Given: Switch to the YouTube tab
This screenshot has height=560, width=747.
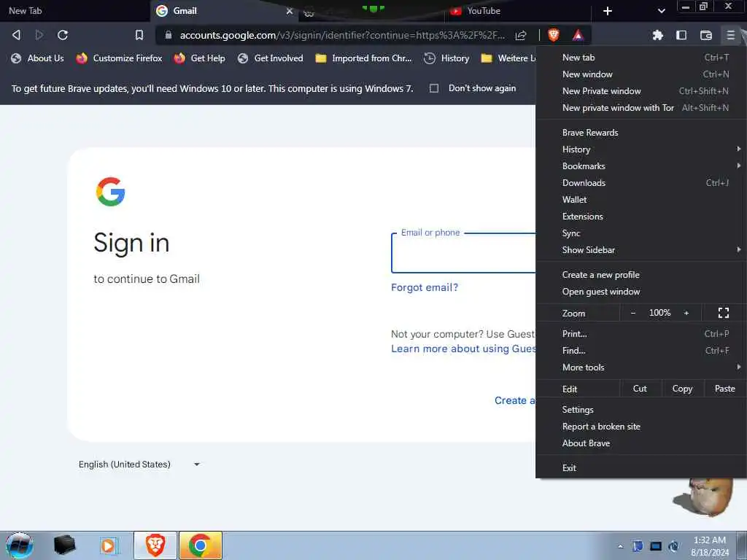Looking at the screenshot, I should (518, 11).
